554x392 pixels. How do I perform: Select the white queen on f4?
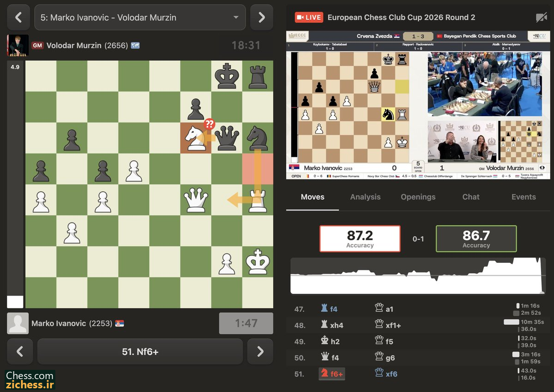pos(196,200)
